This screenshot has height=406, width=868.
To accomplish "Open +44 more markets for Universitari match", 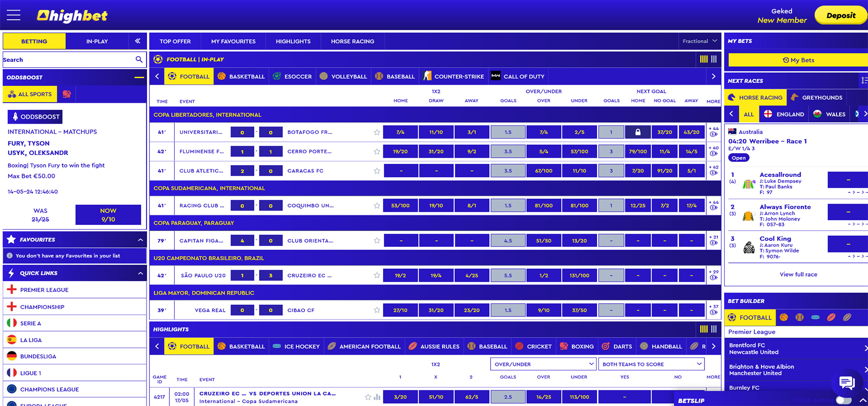I will (x=714, y=132).
